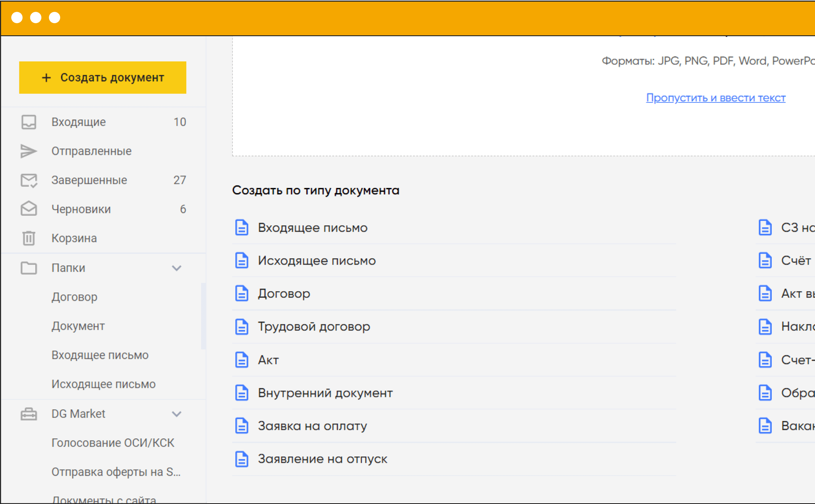Click the Создать документ button
Image resolution: width=815 pixels, height=504 pixels.
coord(103,77)
